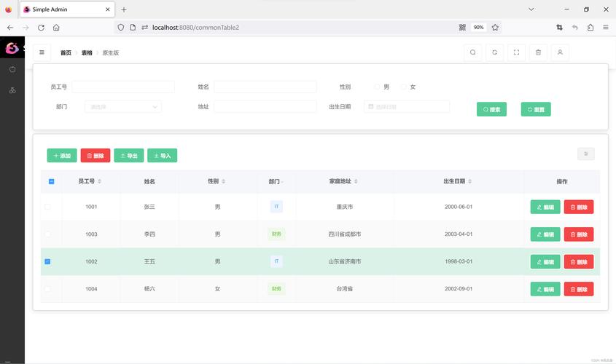Check the row checkbox for employee 1001
The width and height of the screenshot is (616, 364).
tap(47, 207)
